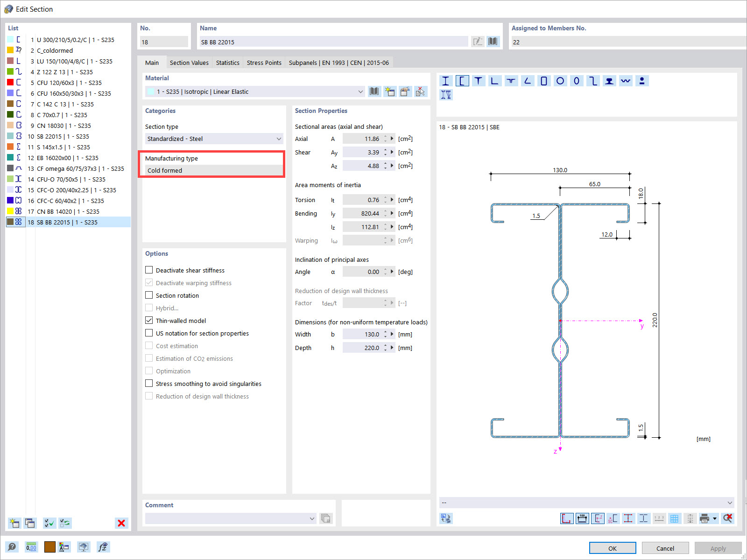The image size is (747, 560).
Task: Open the Stress Points tab
Action: point(264,63)
